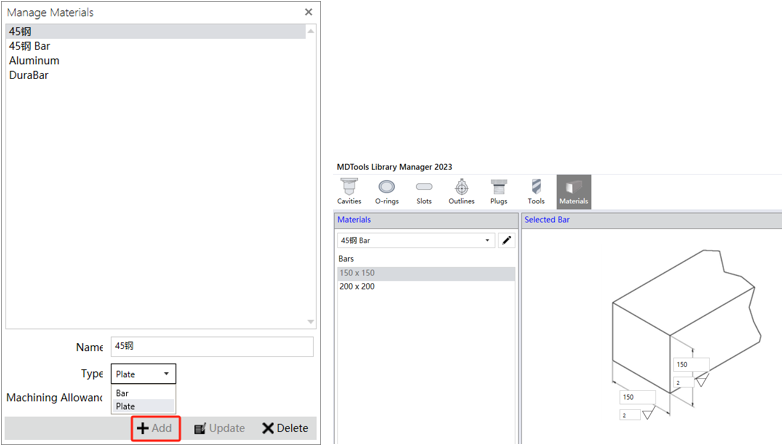Click the Add material button
The width and height of the screenshot is (782, 447).
155,428
